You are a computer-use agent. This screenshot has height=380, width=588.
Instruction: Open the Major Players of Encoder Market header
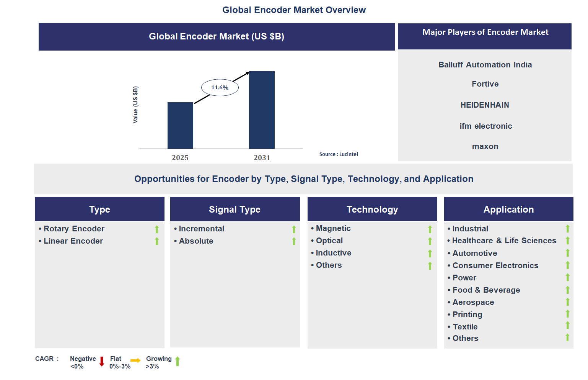click(485, 32)
